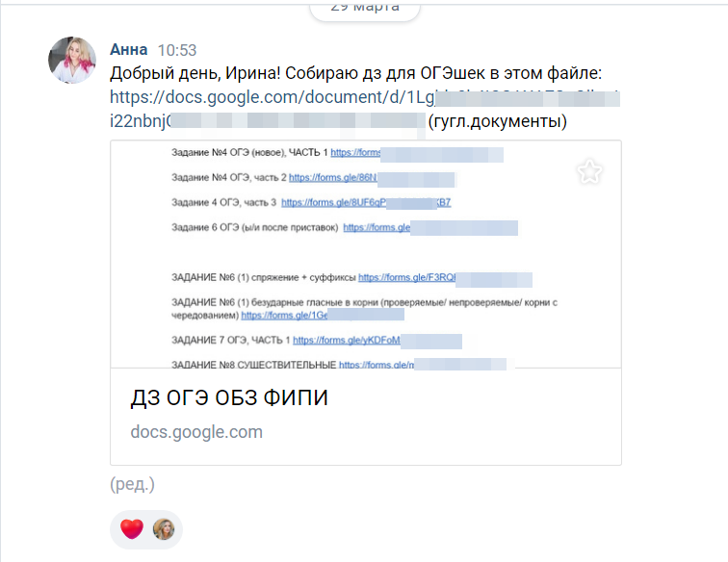
Task: Open sender name Anna's profile
Action: 129,50
